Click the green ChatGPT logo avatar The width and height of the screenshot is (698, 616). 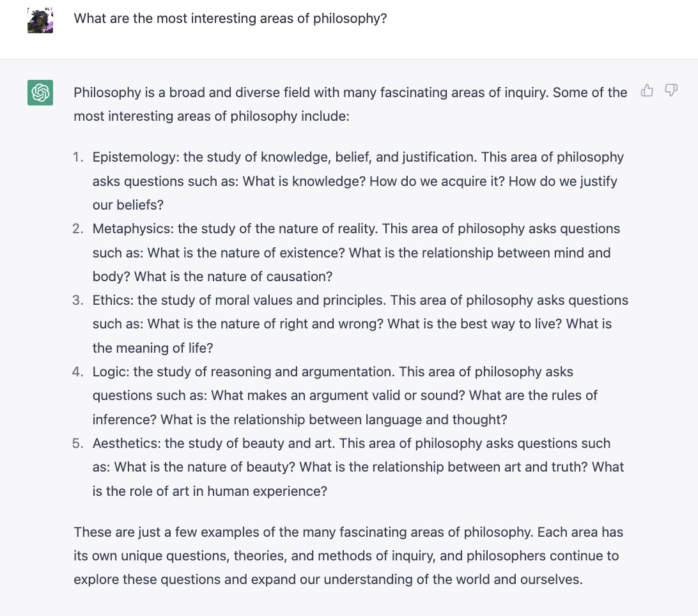click(40, 93)
